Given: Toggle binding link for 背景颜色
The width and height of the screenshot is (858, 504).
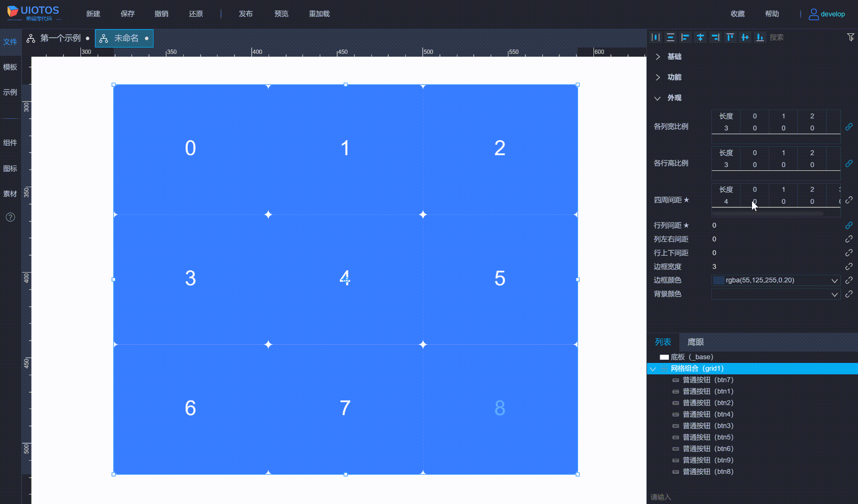Looking at the screenshot, I should [x=849, y=294].
